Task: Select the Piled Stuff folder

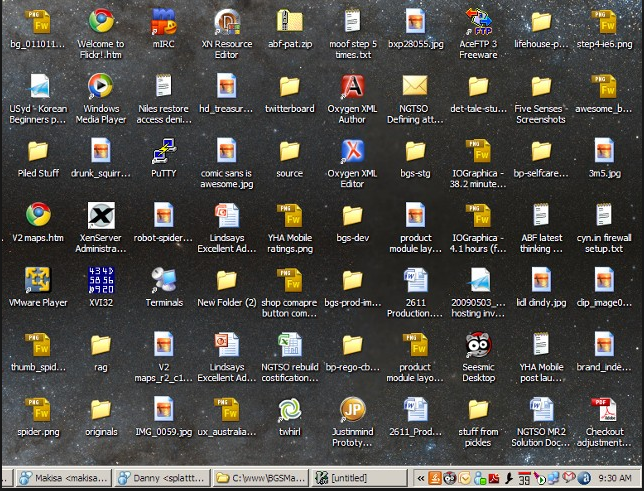Action: coord(38,151)
